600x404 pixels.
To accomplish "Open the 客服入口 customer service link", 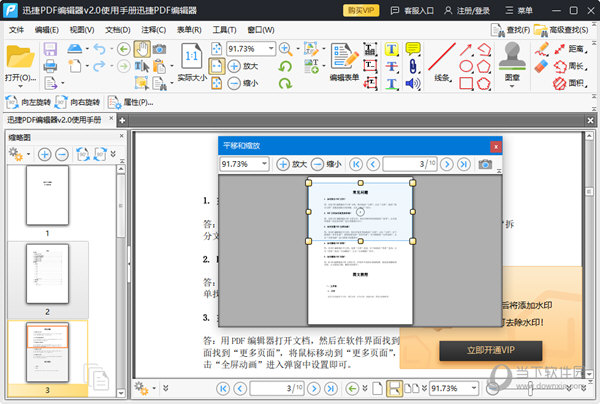I will (412, 10).
